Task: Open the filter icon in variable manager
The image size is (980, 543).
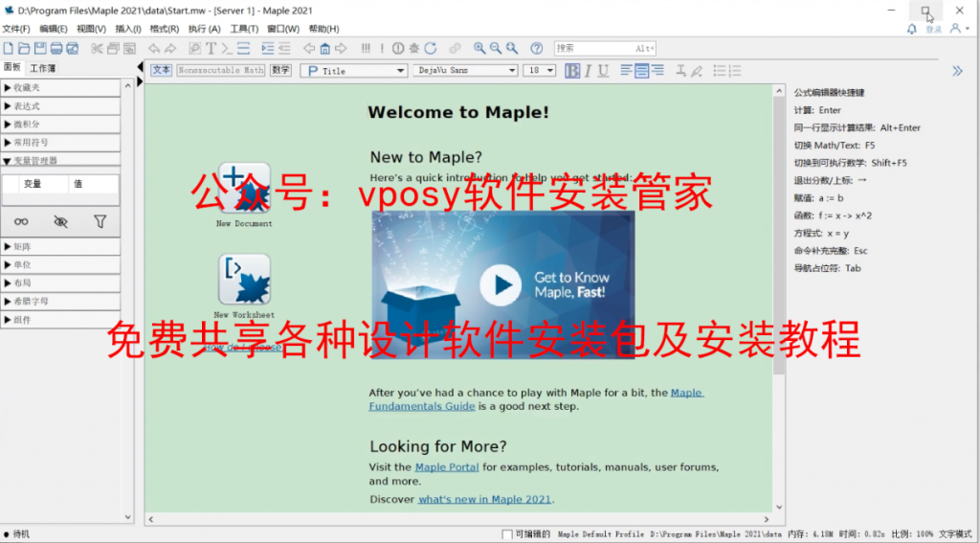Action: [x=100, y=221]
